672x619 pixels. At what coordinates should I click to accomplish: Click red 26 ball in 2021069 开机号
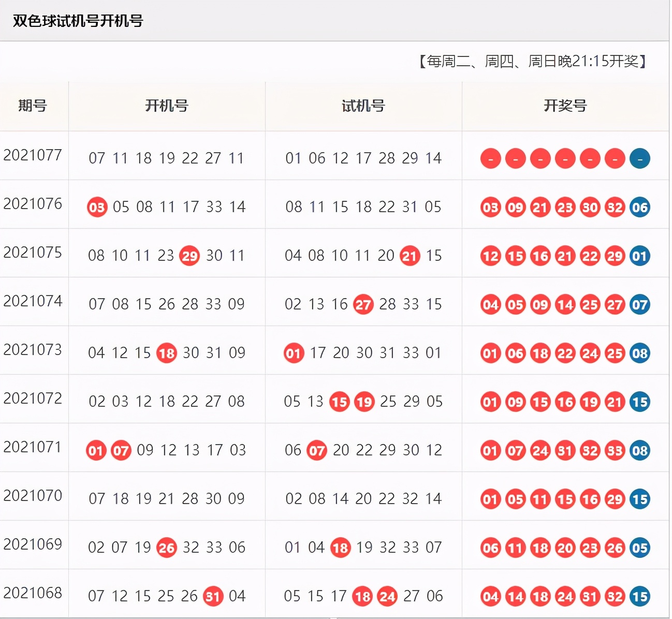167,548
